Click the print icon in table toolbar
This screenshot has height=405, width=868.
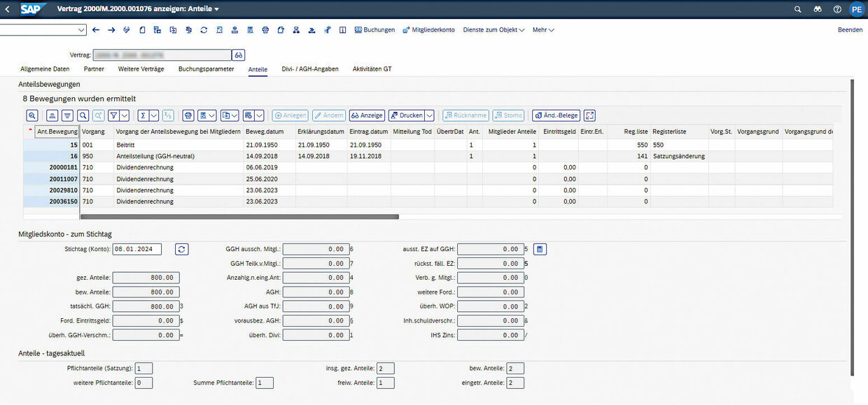click(x=188, y=115)
